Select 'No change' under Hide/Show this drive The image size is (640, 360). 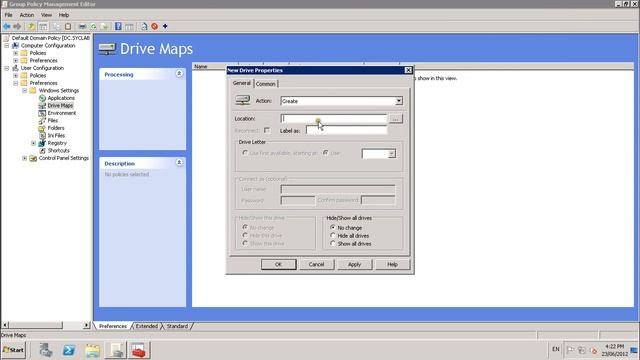click(245, 227)
